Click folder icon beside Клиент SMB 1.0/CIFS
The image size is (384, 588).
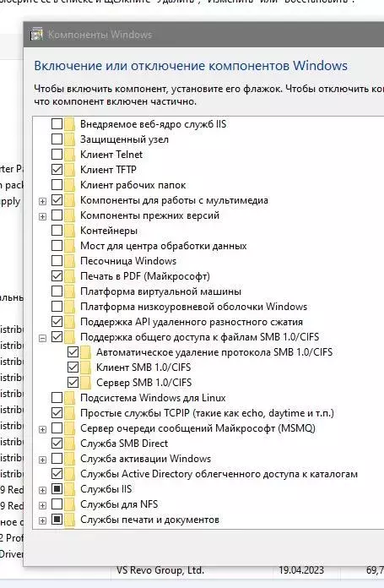pos(86,367)
